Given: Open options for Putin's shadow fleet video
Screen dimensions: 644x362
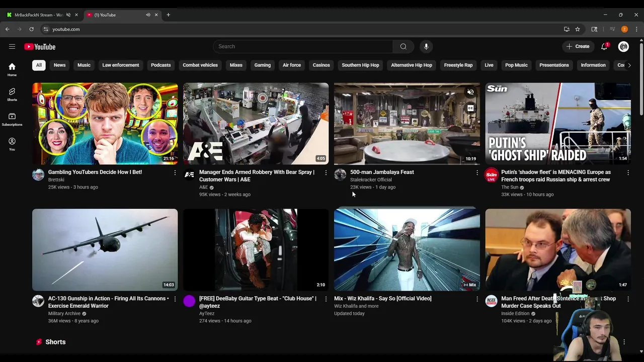Looking at the screenshot, I should (628, 172).
